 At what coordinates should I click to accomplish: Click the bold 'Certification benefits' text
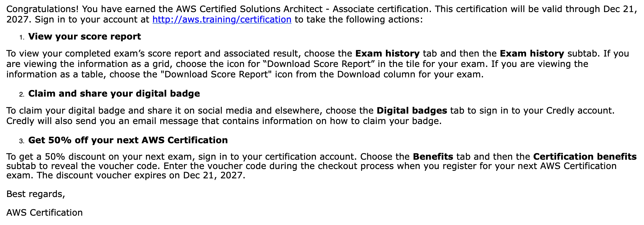tap(585, 157)
